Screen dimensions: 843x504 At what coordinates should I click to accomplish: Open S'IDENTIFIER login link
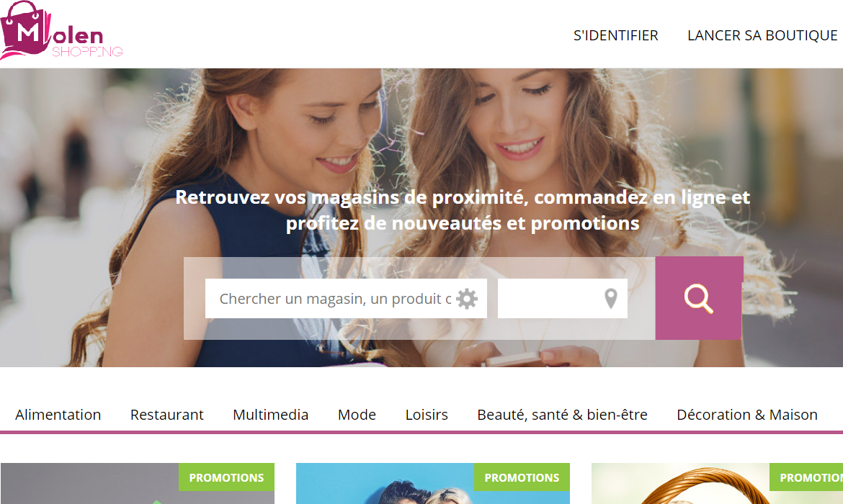tap(615, 35)
